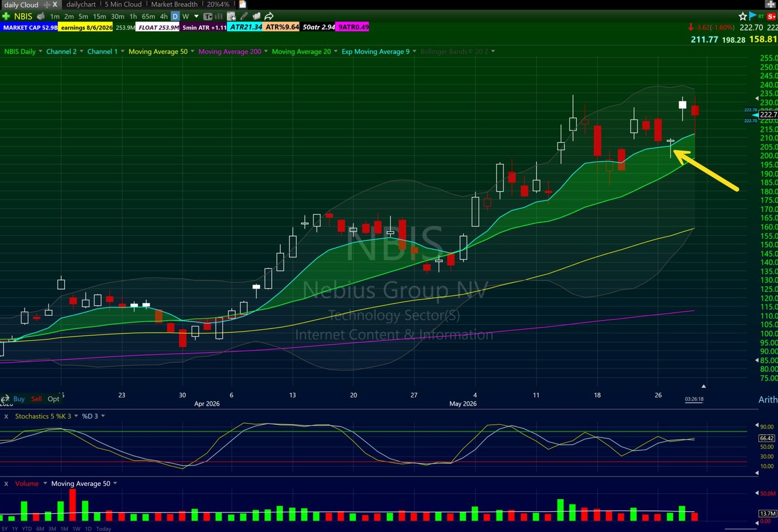Close the daily Cloud tab
The height and width of the screenshot is (532, 778).
(54, 4)
